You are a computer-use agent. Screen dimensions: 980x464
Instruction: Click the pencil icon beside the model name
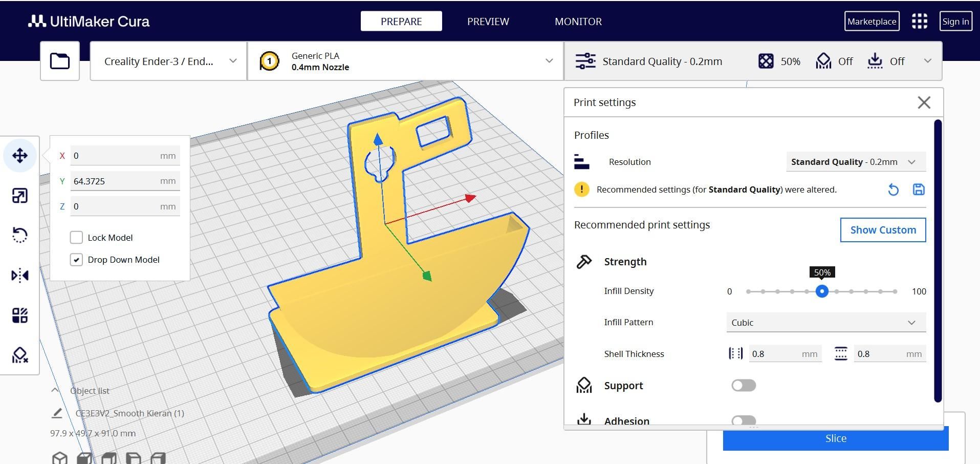point(57,413)
